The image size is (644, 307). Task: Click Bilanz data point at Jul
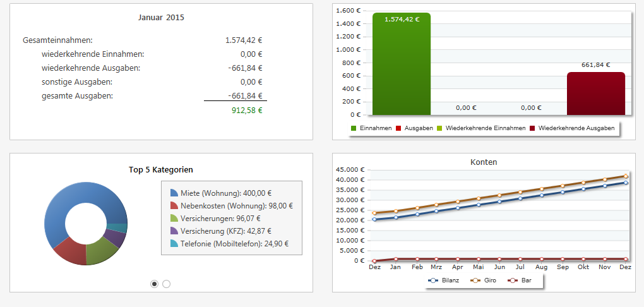pos(521,198)
